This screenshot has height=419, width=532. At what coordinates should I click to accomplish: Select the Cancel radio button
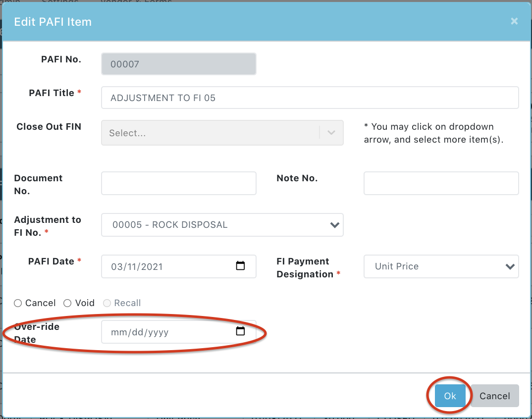point(18,303)
